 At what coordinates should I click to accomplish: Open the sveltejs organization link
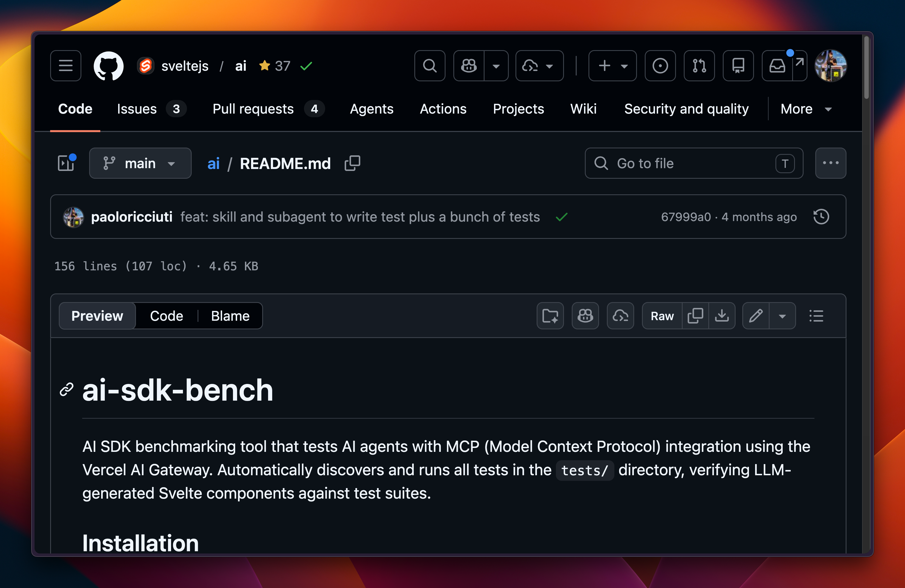[185, 66]
